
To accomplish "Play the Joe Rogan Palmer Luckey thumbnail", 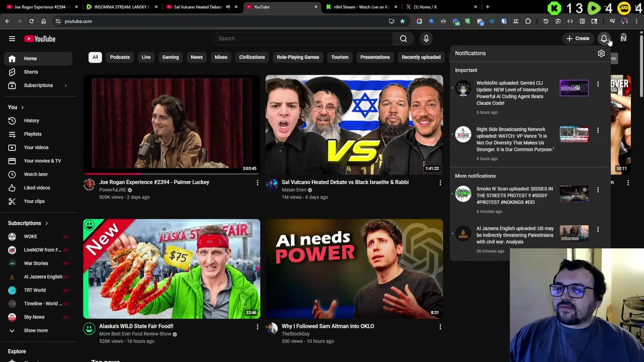I will [x=172, y=125].
